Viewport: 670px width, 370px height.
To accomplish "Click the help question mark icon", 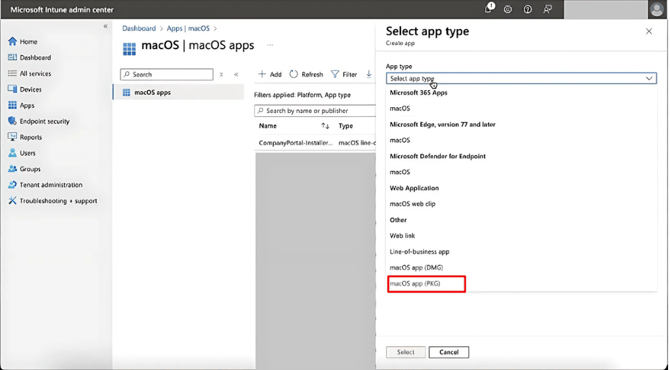I will coord(528,9).
